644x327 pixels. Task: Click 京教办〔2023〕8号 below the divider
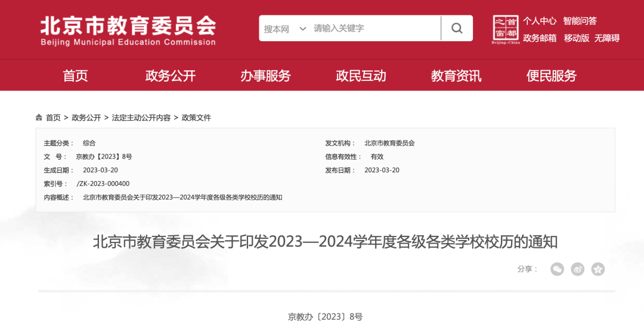pyautogui.click(x=326, y=317)
